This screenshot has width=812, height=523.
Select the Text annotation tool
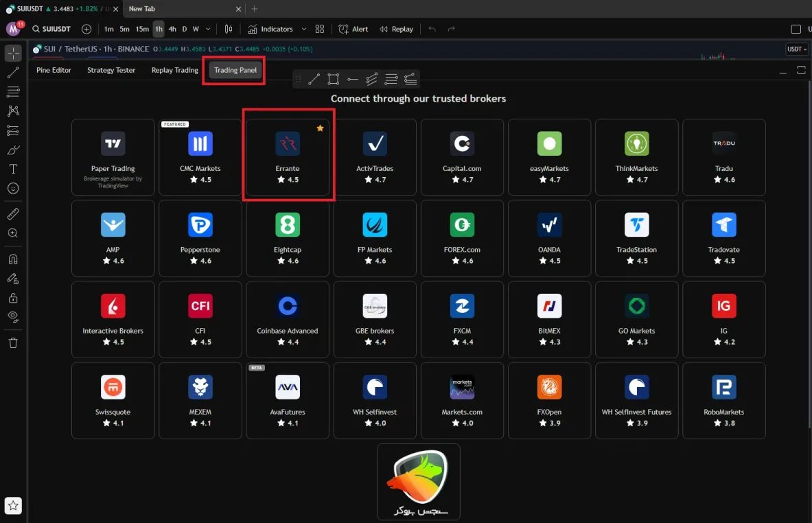click(14, 169)
